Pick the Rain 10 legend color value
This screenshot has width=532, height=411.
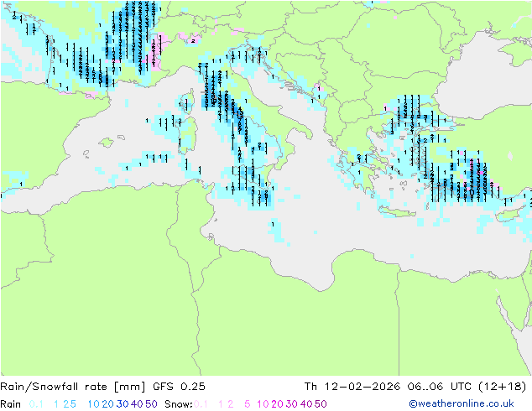point(93,404)
